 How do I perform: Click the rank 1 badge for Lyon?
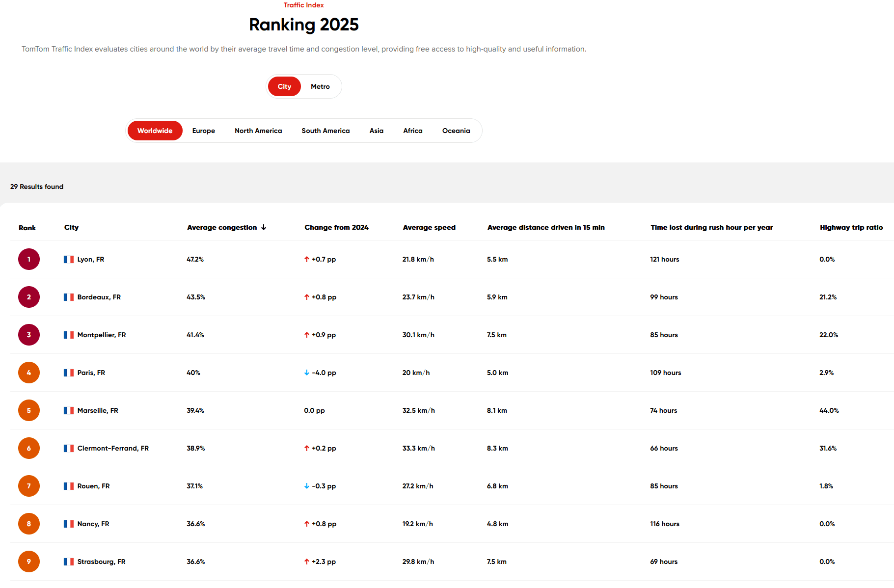[x=29, y=259]
